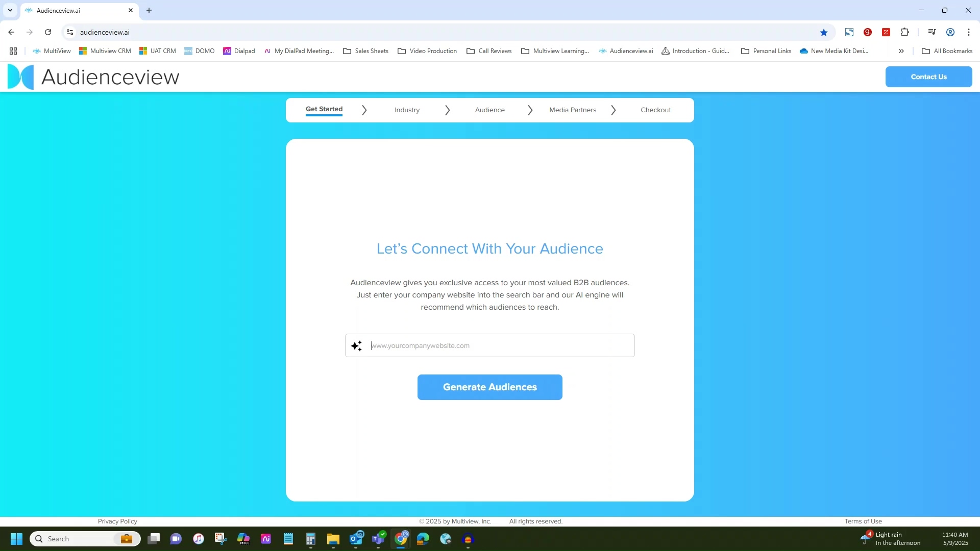The image size is (980, 551).
Task: Select the Audience step
Action: (x=490, y=110)
